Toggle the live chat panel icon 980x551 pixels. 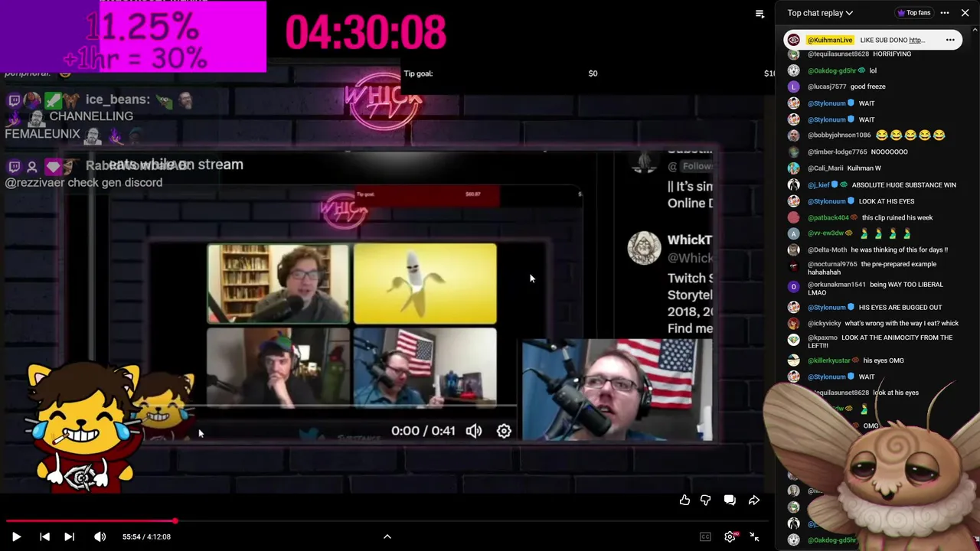pyautogui.click(x=730, y=500)
